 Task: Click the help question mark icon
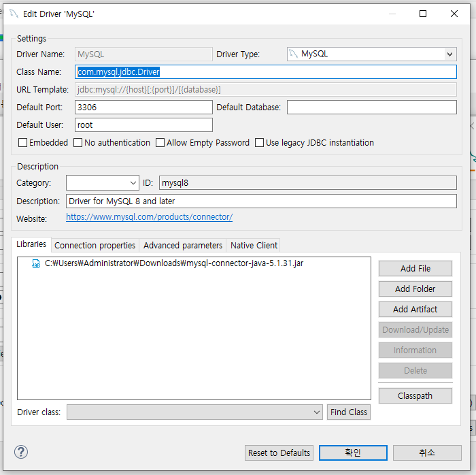pyautogui.click(x=21, y=452)
